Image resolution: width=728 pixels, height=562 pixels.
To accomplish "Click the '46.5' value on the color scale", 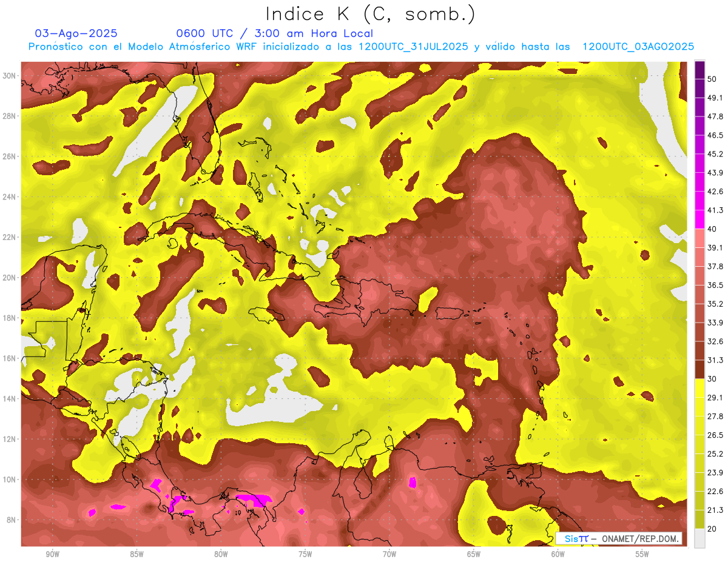I will (715, 135).
